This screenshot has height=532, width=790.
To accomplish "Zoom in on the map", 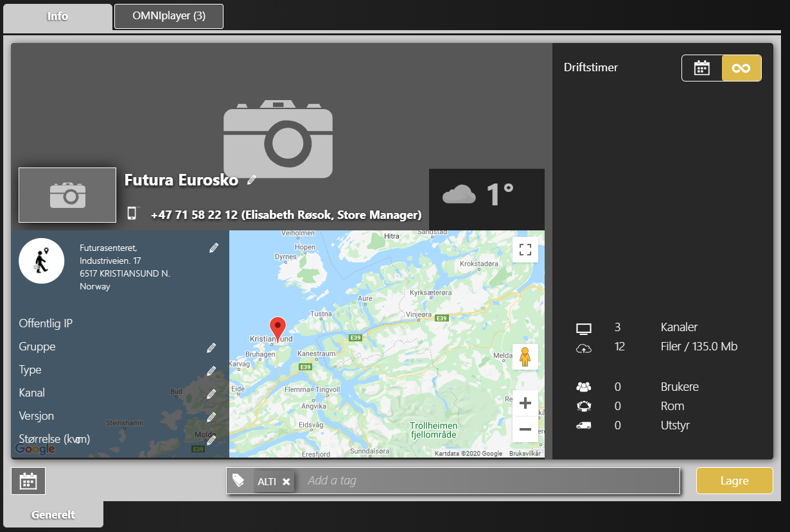I will coord(525,403).
